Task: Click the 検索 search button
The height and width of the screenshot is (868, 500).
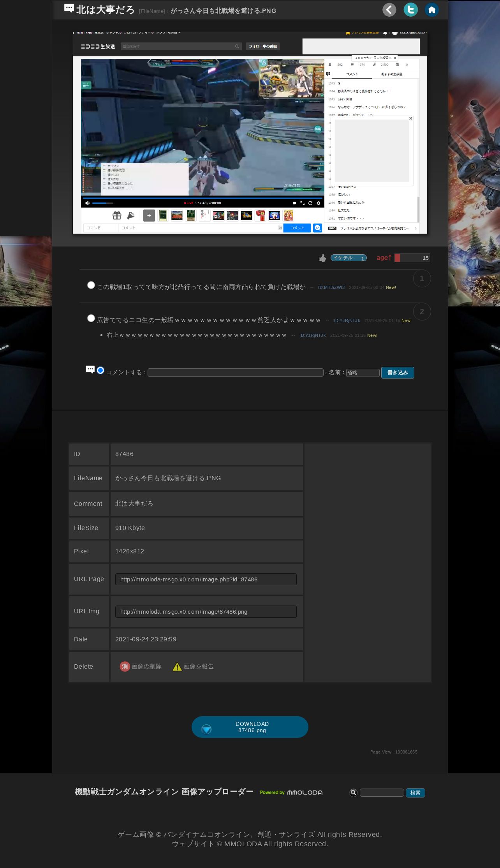Action: click(415, 793)
